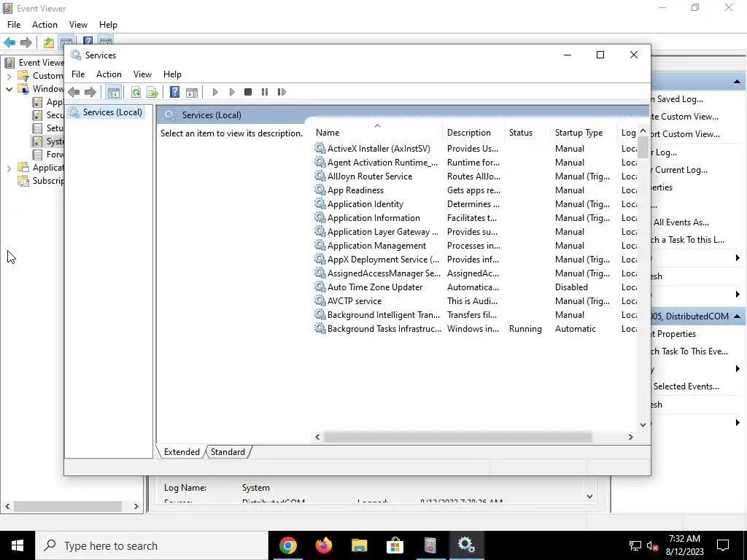Click the taskbar search box
Viewport: 747px width, 560px height.
pos(152,545)
